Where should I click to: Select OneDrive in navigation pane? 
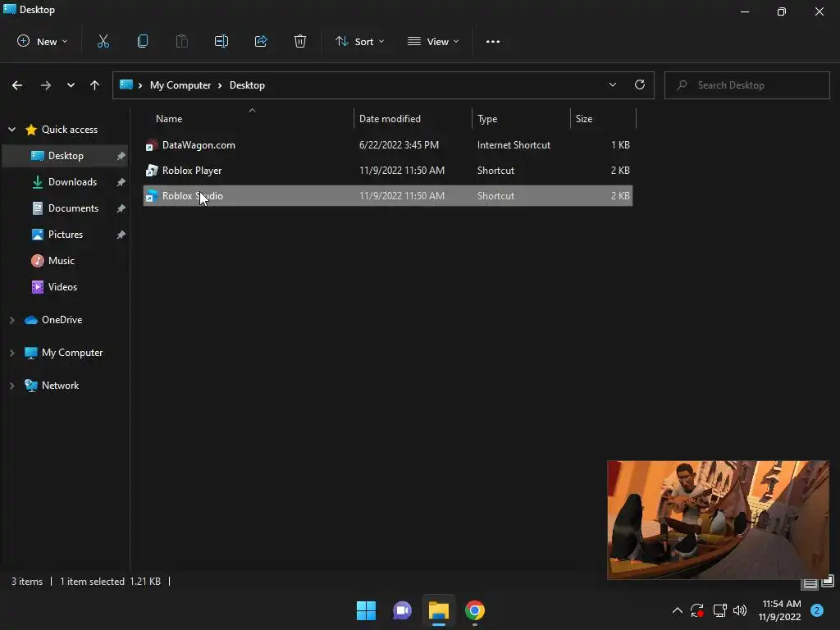point(62,320)
